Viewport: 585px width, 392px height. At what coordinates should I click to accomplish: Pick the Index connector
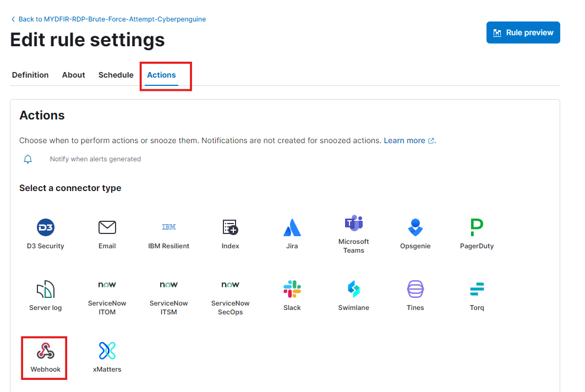click(230, 234)
